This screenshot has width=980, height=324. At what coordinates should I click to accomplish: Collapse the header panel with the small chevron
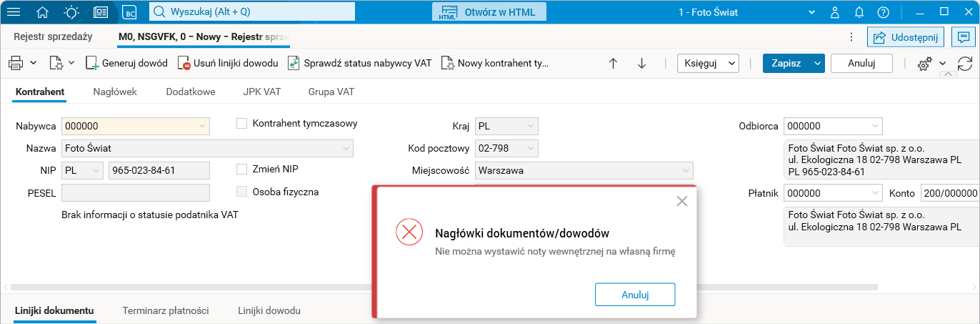click(948, 74)
